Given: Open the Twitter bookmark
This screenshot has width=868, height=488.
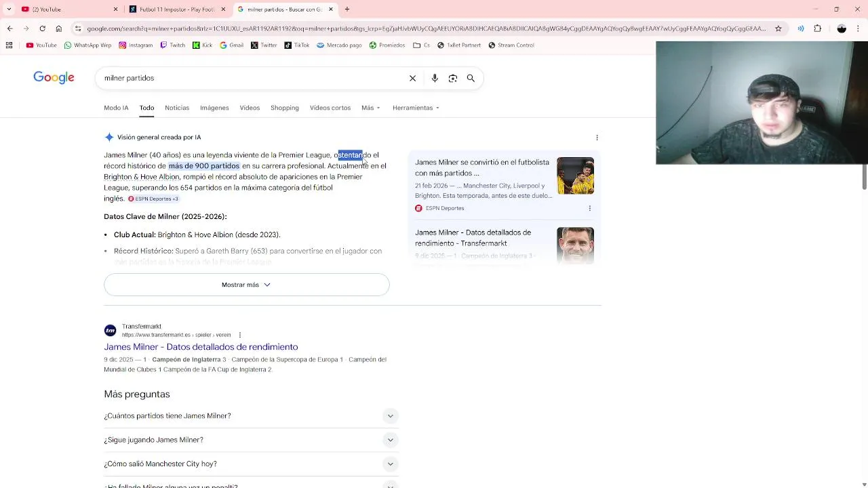Looking at the screenshot, I should (264, 45).
